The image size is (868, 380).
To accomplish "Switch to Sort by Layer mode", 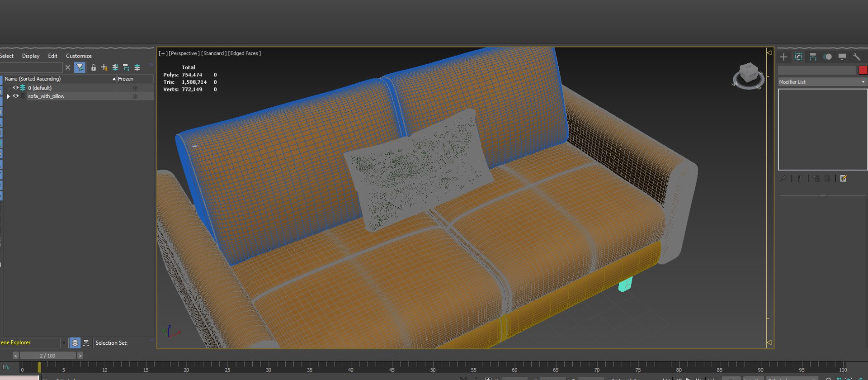I will coord(75,343).
